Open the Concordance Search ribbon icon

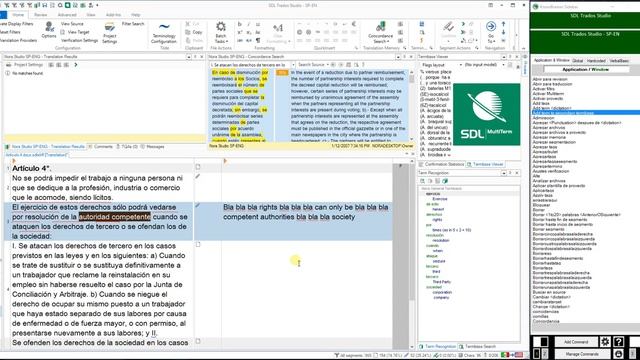click(x=380, y=27)
